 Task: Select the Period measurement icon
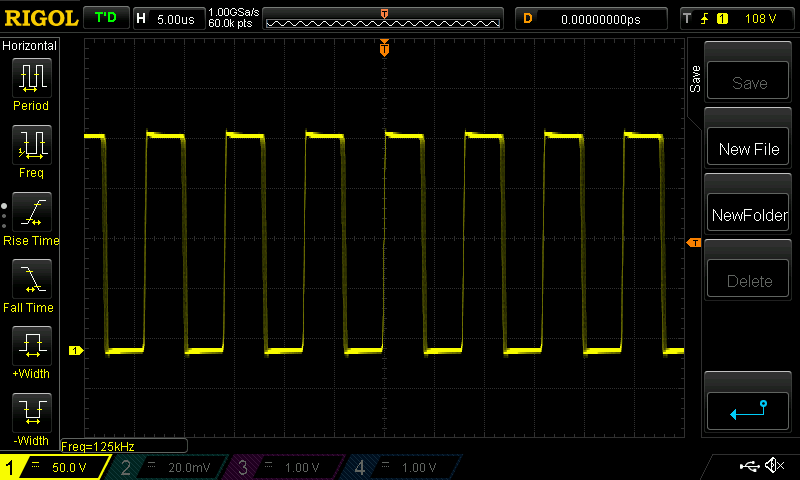point(32,78)
